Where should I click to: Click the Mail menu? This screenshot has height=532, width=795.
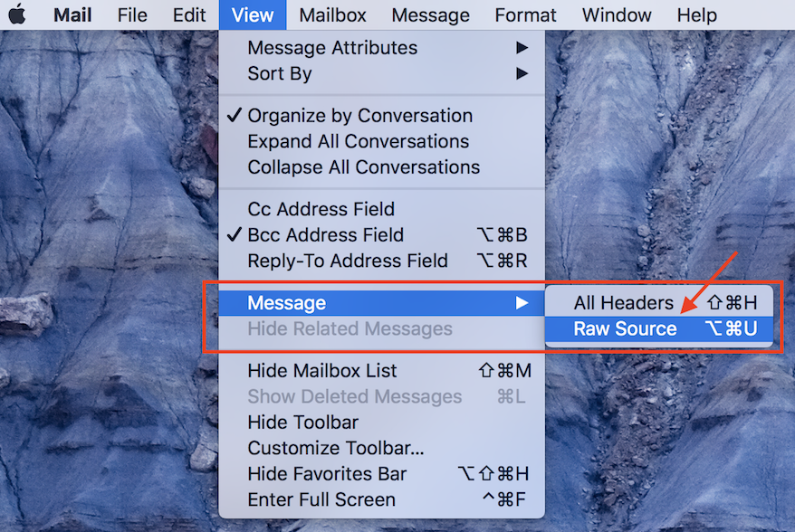pos(72,14)
